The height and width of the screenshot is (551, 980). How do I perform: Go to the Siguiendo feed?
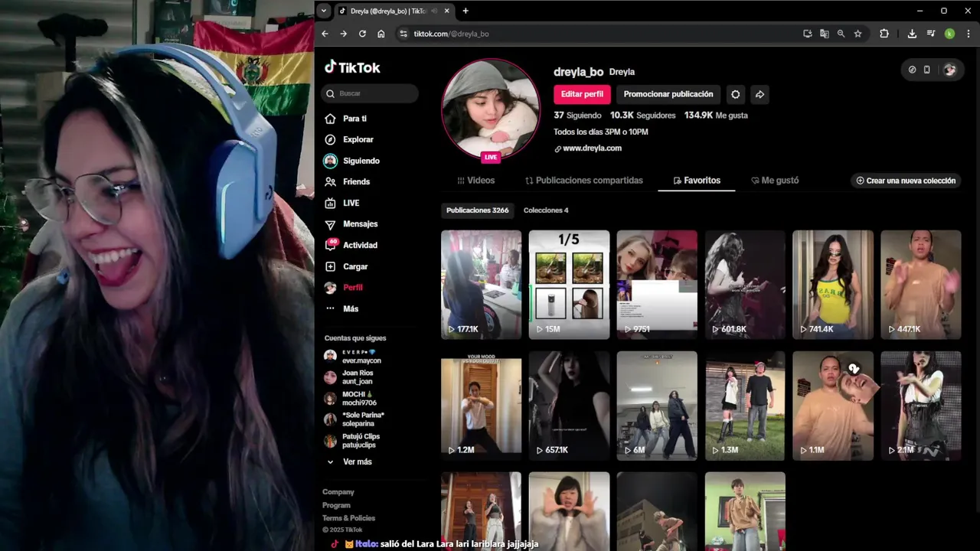click(352, 161)
